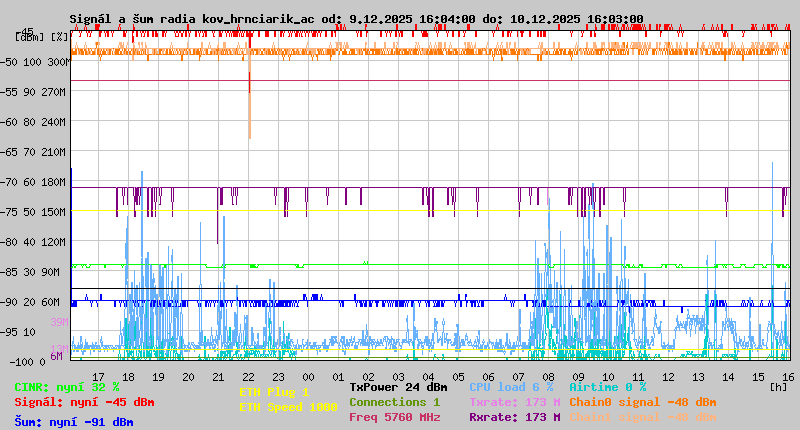The width and height of the screenshot is (800, 430).
Task: Click the pink Txrate legend label
Action: pyautogui.click(x=514, y=402)
